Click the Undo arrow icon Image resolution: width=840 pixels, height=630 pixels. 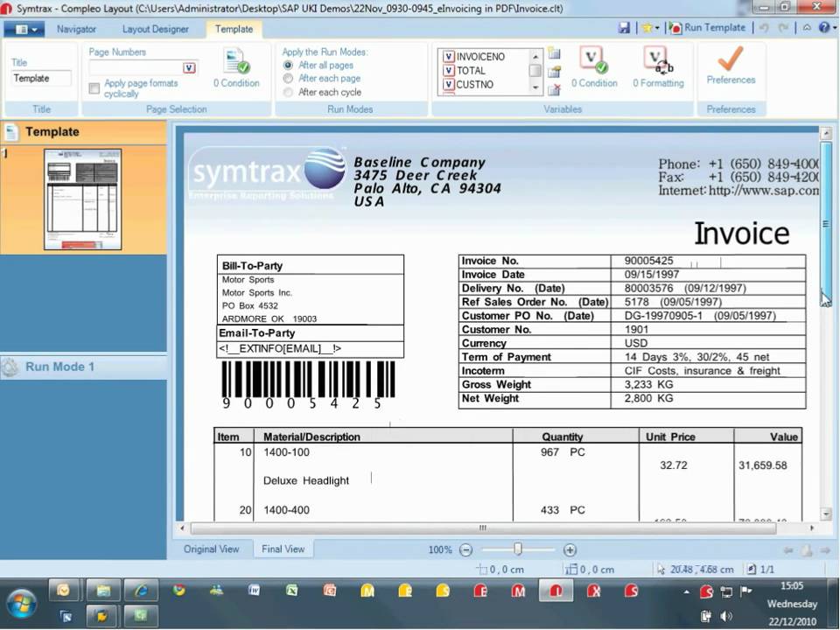coord(764,28)
